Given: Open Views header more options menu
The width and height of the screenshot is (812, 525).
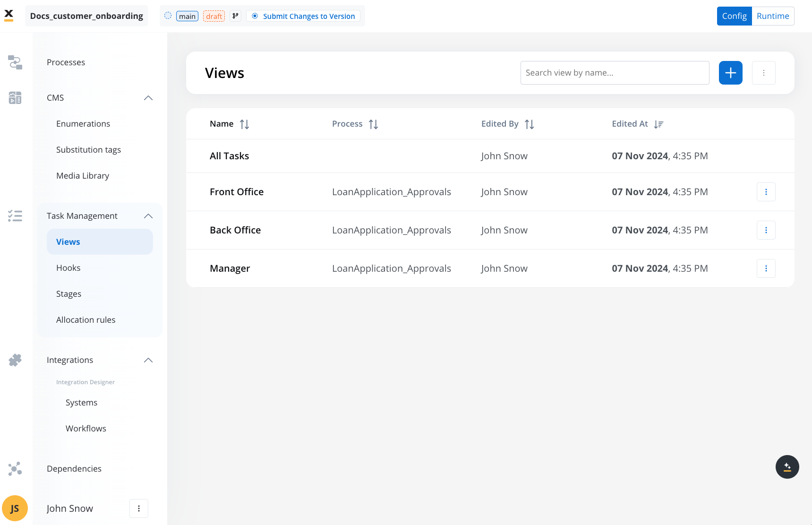Looking at the screenshot, I should (x=764, y=73).
